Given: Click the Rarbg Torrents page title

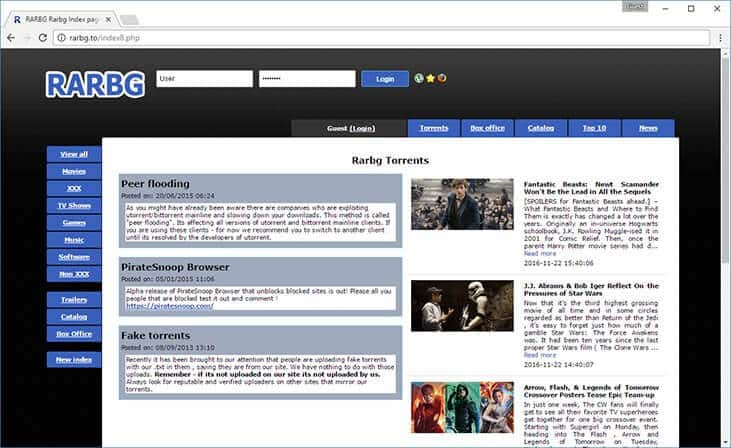Looking at the screenshot, I should (x=390, y=160).
